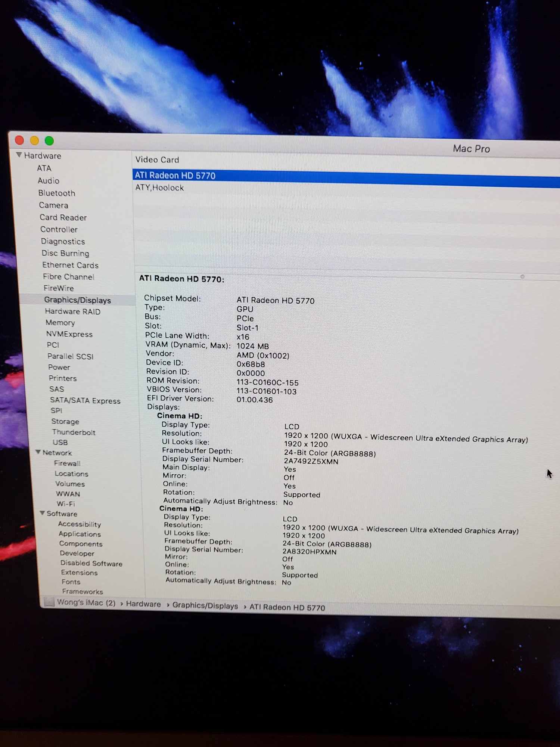Select Parallel SCSI entry

coord(71,356)
